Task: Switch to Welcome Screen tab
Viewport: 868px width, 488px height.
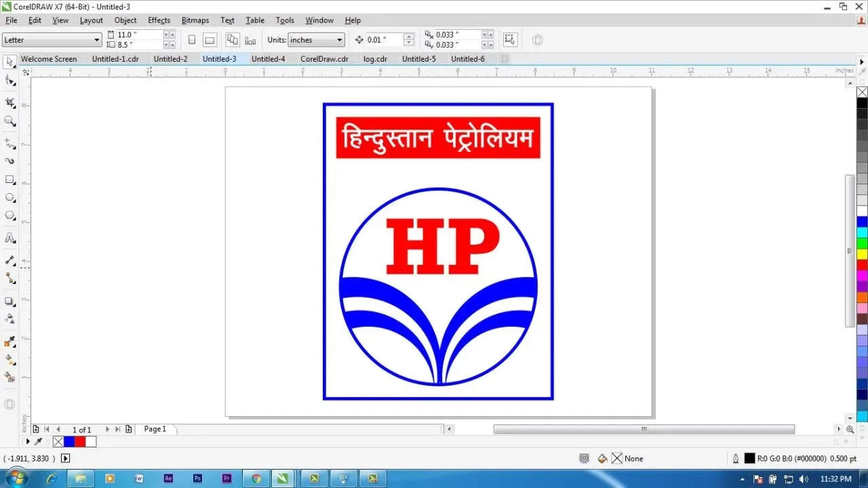Action: 49,59
